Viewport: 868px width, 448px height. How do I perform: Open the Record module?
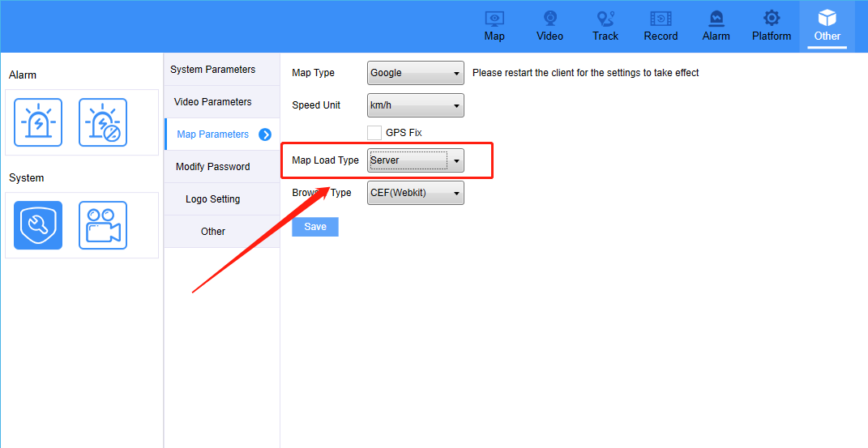point(661,26)
